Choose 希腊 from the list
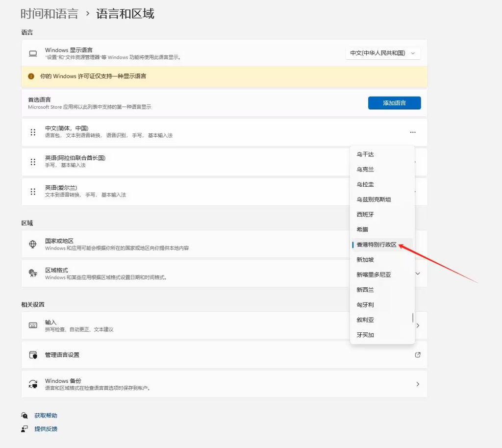This screenshot has height=448, width=502. pos(382,229)
